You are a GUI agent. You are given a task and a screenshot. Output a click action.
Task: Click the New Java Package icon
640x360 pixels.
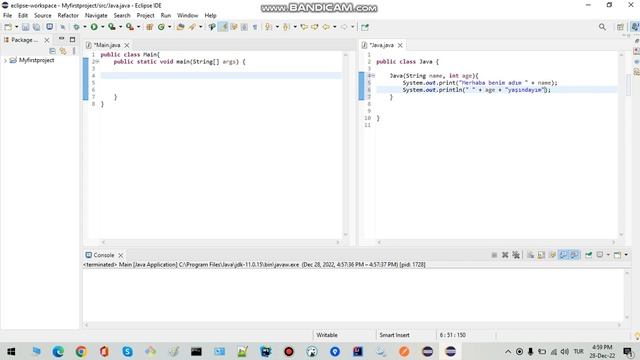click(149, 27)
